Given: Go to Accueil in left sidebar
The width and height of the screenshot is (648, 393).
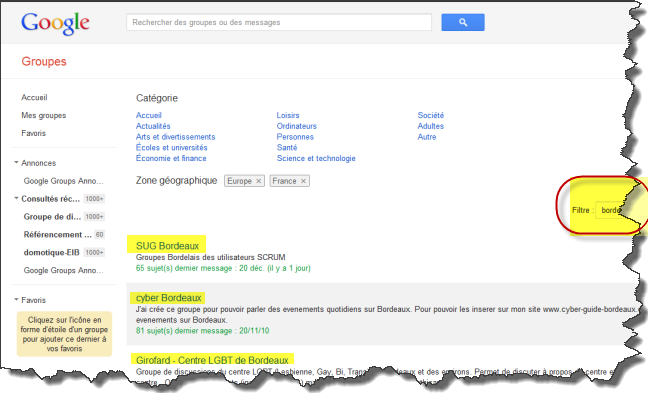Looking at the screenshot, I should (34, 98).
